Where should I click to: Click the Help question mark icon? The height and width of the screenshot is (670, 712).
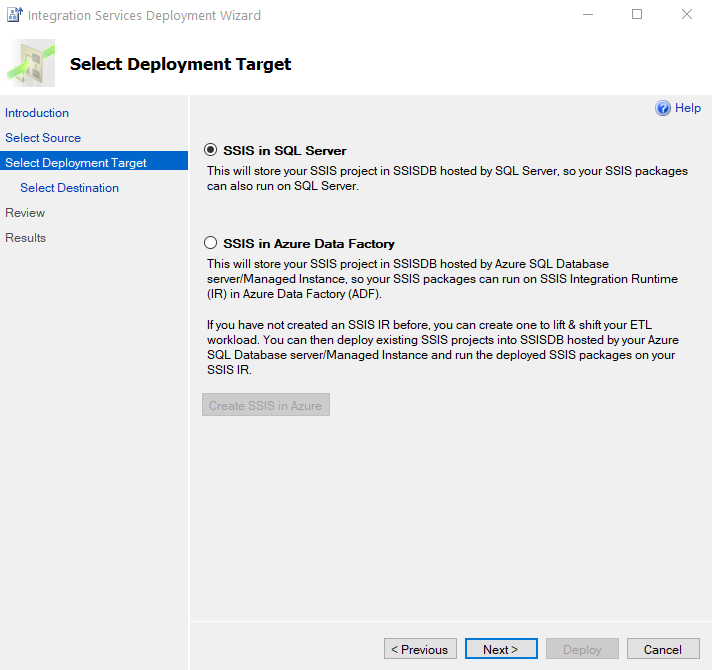[663, 108]
